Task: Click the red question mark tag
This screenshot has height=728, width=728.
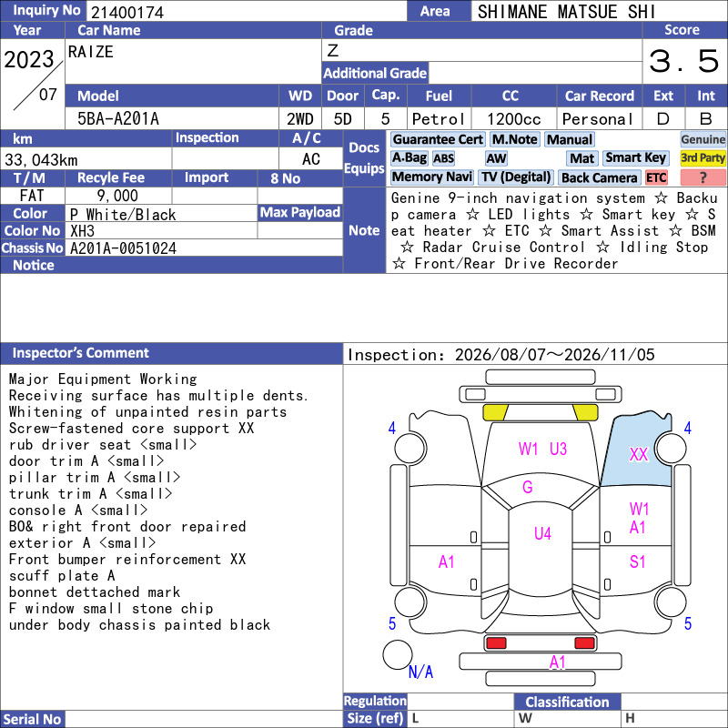Action: pos(703,177)
